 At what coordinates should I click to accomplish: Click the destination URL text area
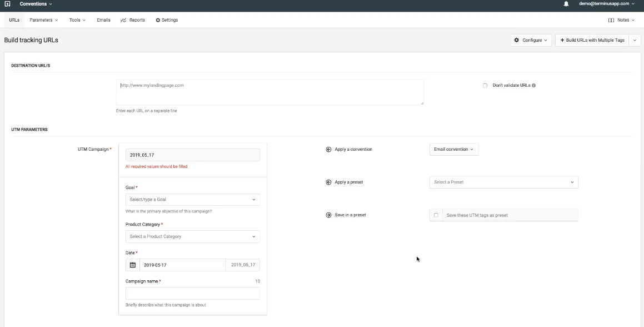[x=269, y=92]
